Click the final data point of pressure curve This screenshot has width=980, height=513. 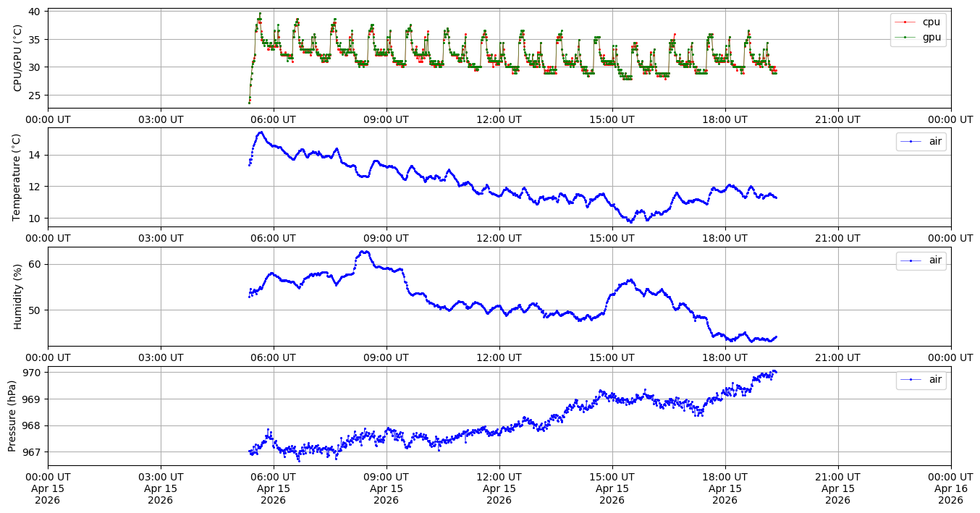[776, 371]
